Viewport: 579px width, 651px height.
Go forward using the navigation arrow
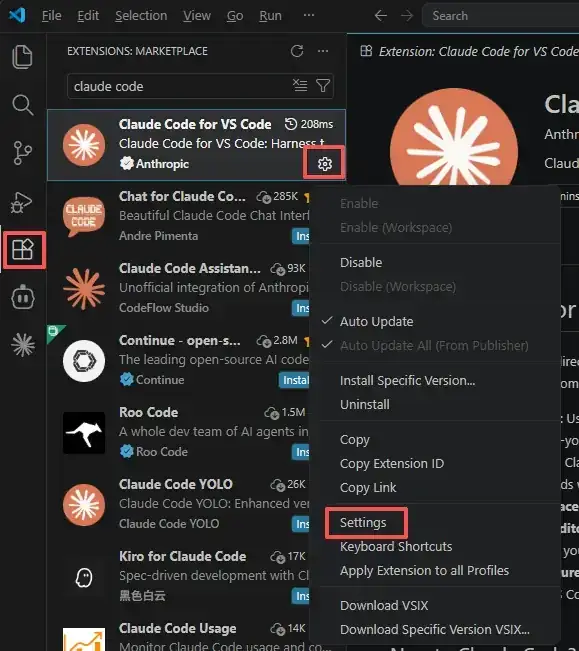[407, 16]
